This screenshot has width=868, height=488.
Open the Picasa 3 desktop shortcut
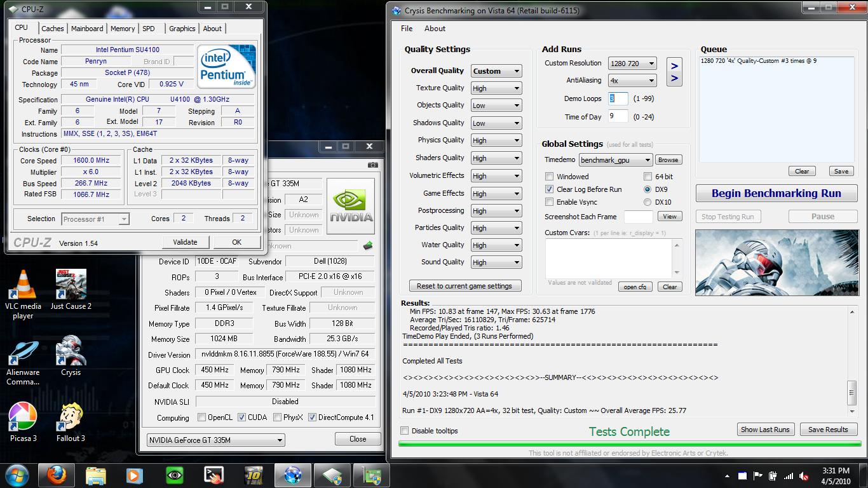click(x=24, y=423)
